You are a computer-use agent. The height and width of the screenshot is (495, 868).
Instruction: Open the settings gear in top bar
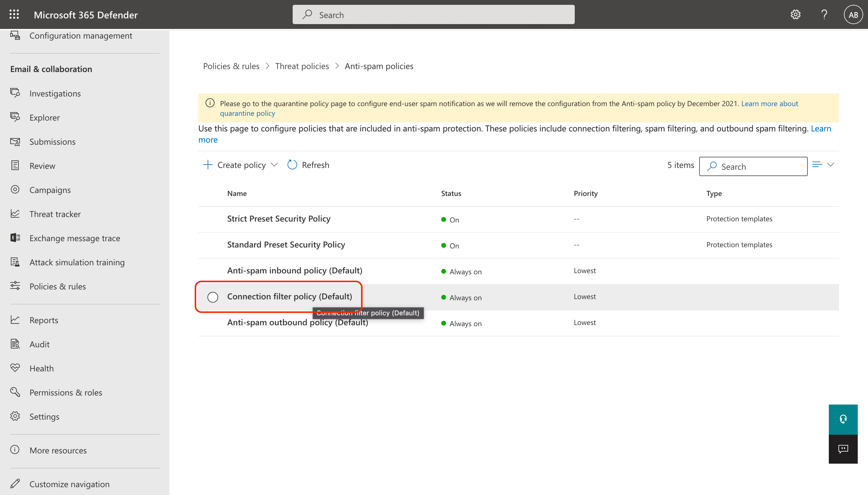(795, 14)
